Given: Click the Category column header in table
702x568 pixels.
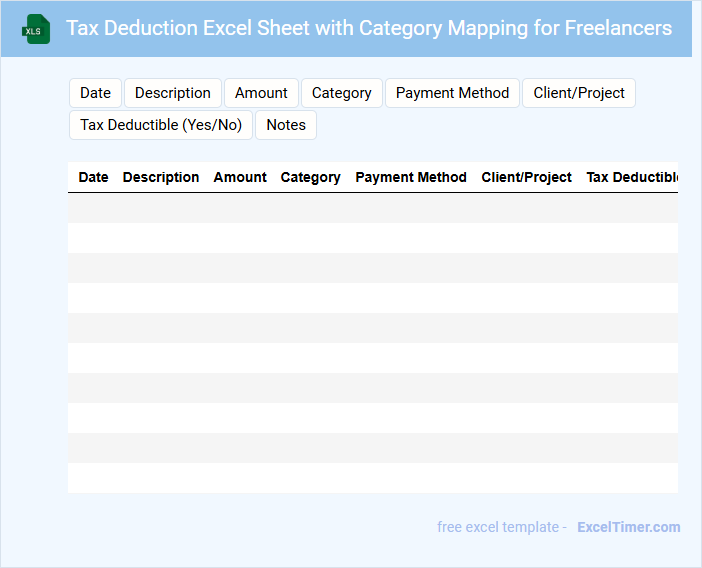Looking at the screenshot, I should point(310,177).
